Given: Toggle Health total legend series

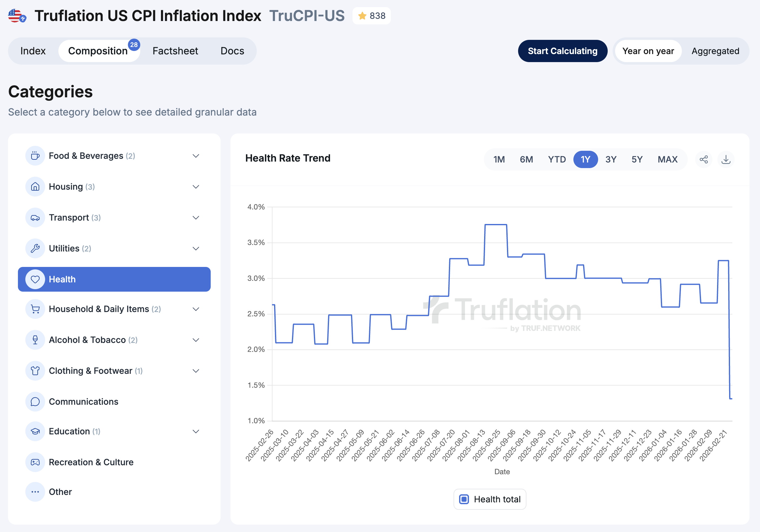Looking at the screenshot, I should point(490,499).
